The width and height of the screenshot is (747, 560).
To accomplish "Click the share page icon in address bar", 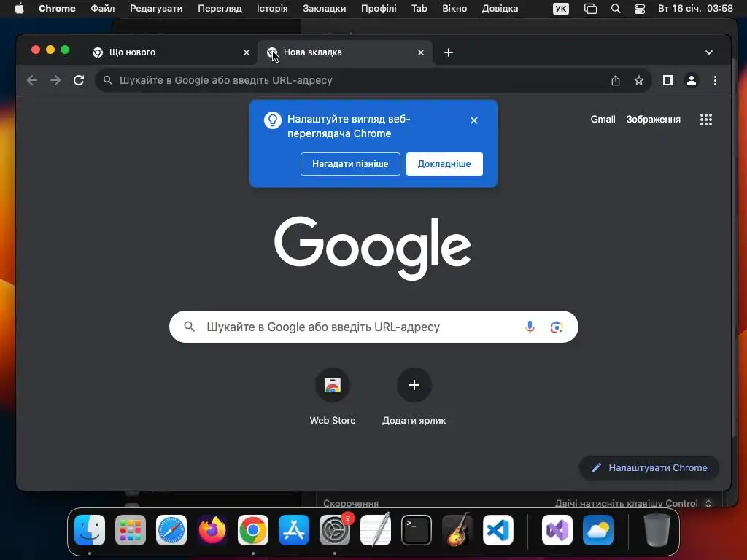I will 616,80.
